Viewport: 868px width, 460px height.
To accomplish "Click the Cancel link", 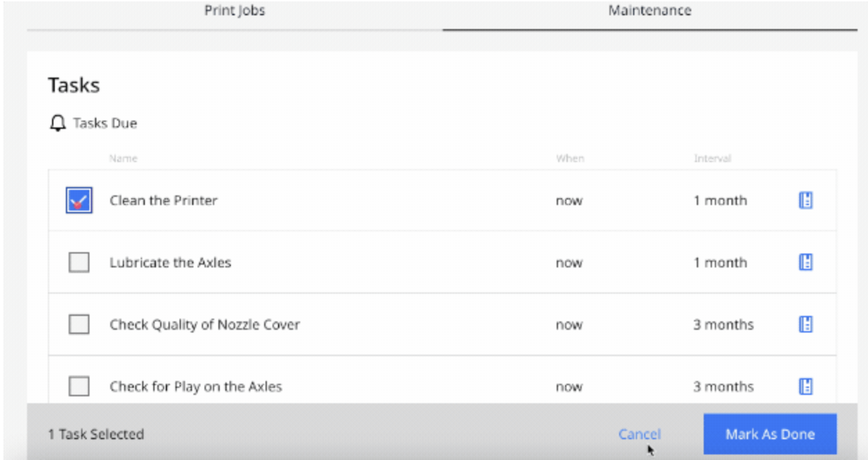I will [639, 434].
